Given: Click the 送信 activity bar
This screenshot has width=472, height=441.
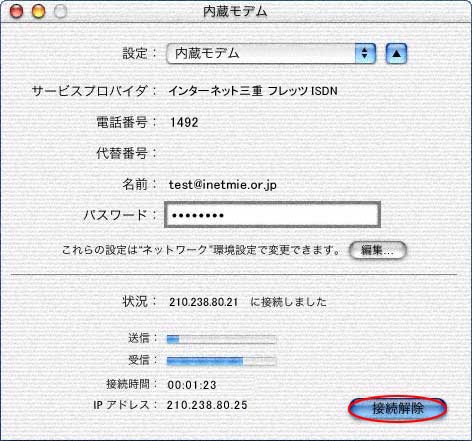Looking at the screenshot, I should (x=222, y=339).
